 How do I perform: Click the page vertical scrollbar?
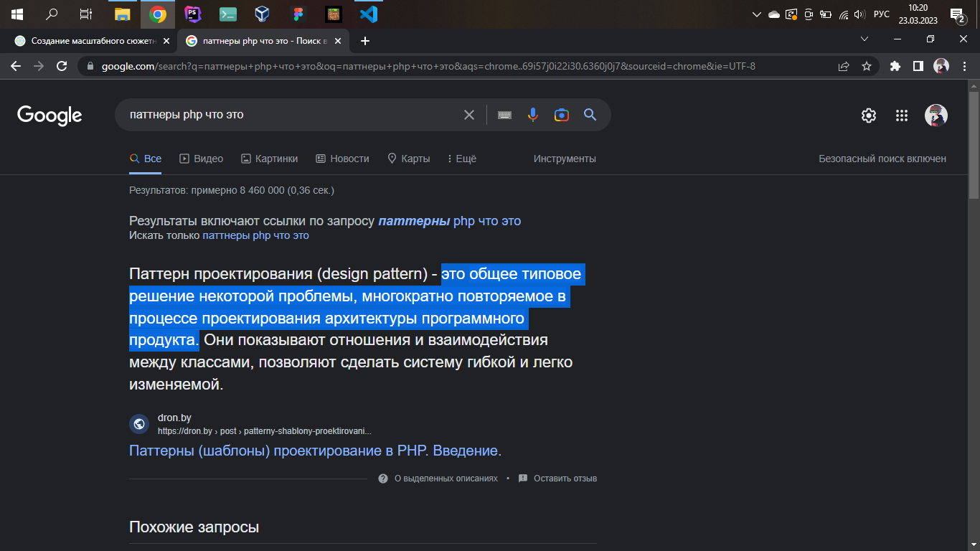974,143
